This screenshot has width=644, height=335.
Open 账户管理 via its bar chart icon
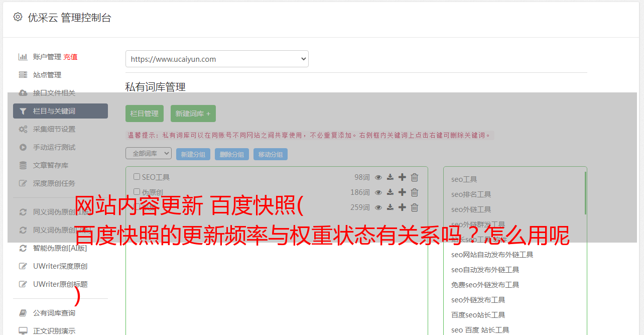click(23, 57)
